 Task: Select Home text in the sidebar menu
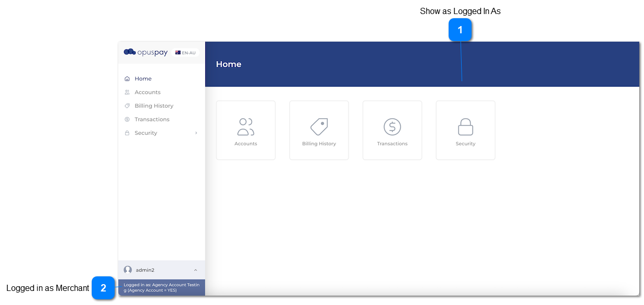[143, 79]
